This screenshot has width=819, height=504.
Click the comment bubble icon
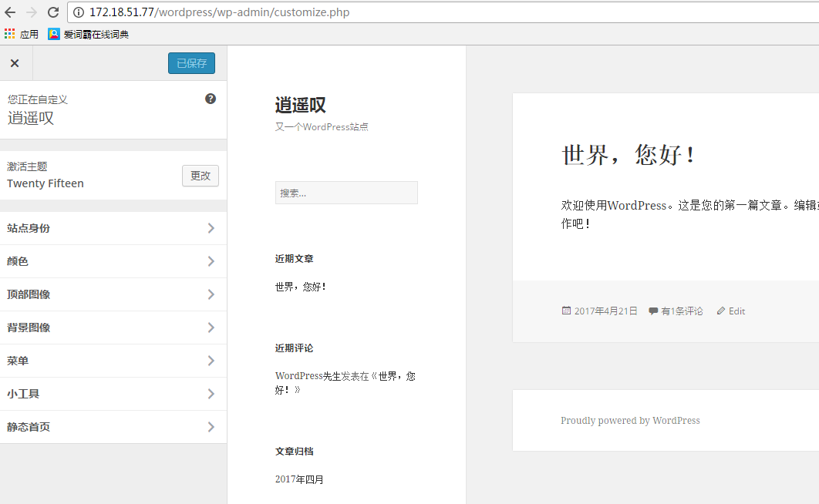[653, 311]
